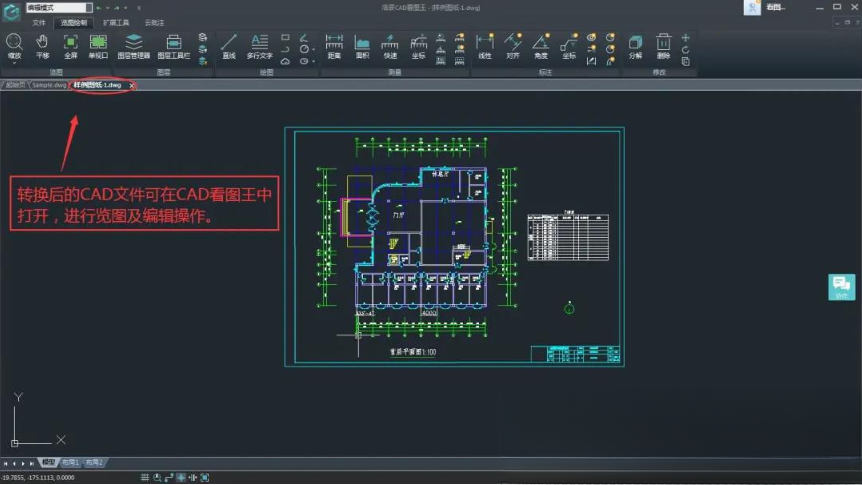Close the 样例图纸-1.dwg tab
This screenshot has width=862, height=485.
point(131,85)
